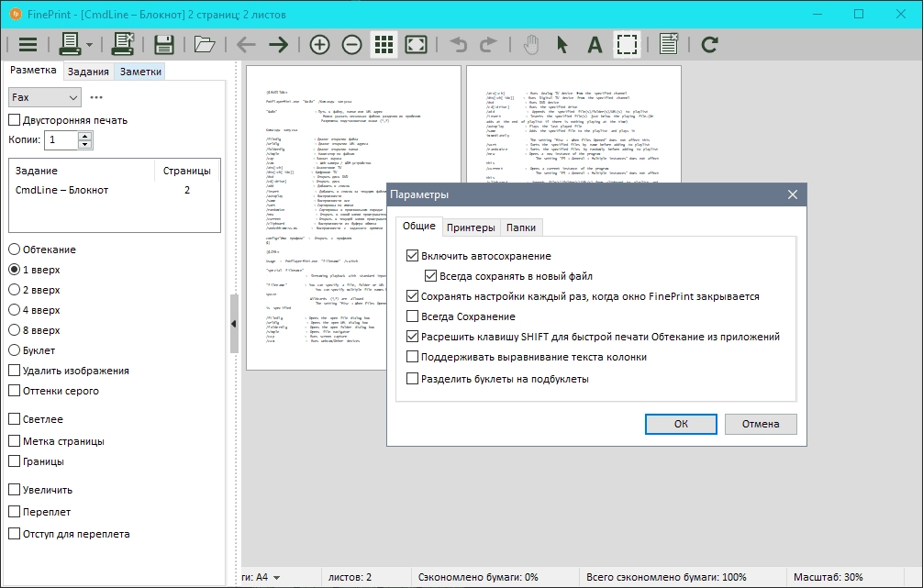Click the redo arrow icon
The image size is (923, 588).
click(488, 45)
